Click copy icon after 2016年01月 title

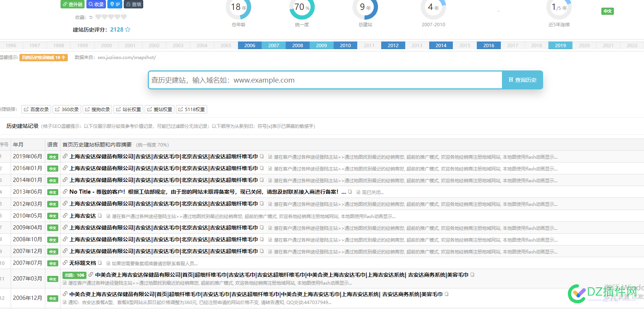[x=262, y=168]
